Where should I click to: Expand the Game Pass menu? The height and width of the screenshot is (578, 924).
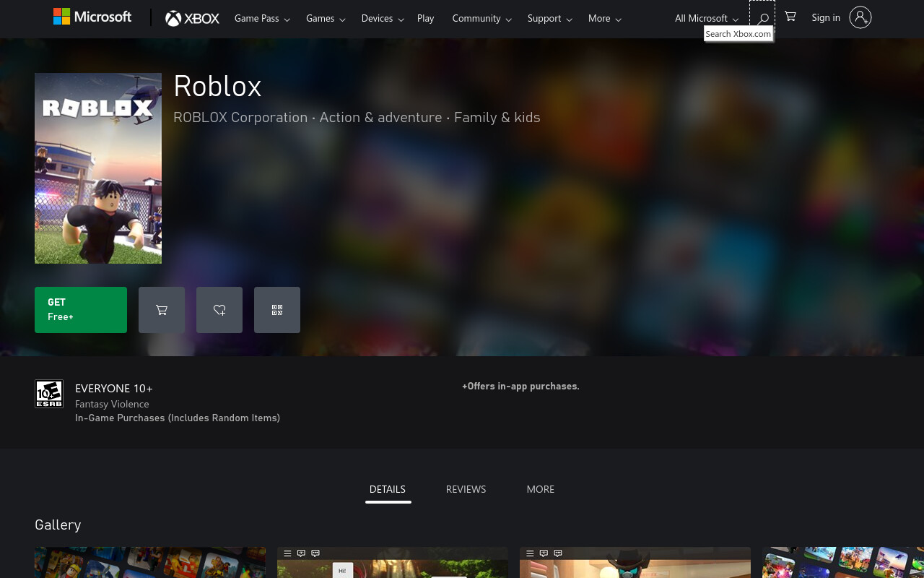262,18
